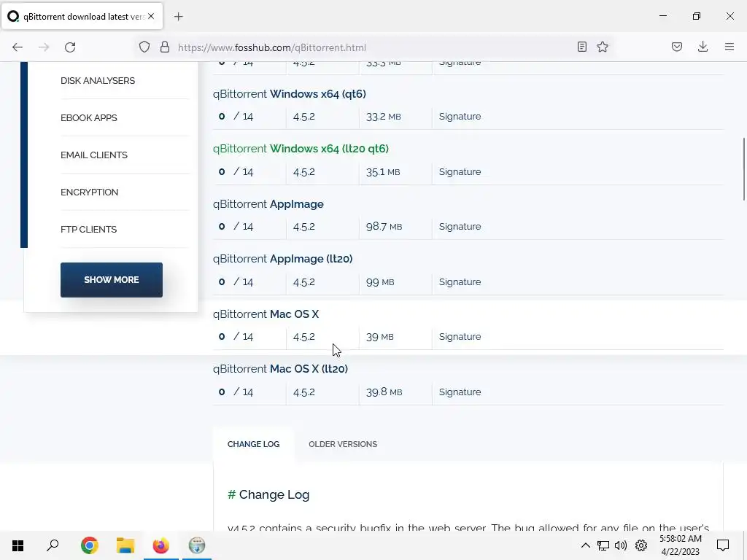Open the FTP CLIENTS category
This screenshot has width=747, height=560.
point(88,229)
